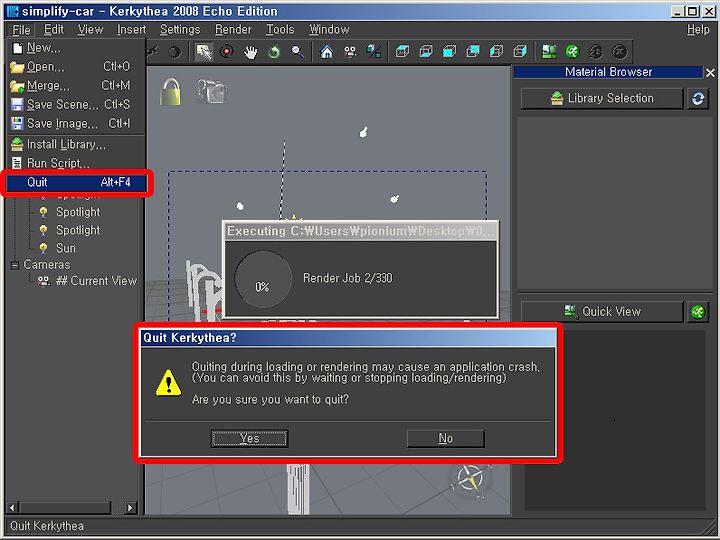Viewport: 720px width, 540px height.
Task: Click tree panel scrollbar left arrow
Action: [x=13, y=508]
